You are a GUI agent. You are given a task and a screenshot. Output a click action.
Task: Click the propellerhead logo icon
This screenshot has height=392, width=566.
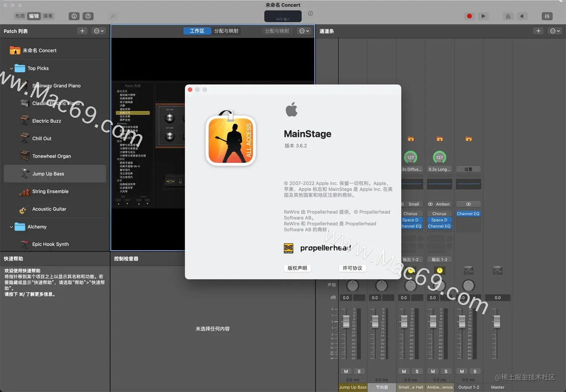click(x=289, y=248)
